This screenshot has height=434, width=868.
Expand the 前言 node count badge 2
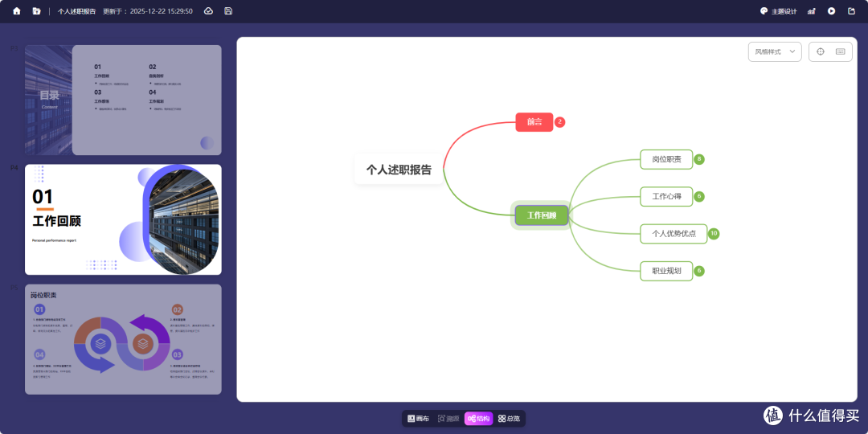[x=559, y=122]
